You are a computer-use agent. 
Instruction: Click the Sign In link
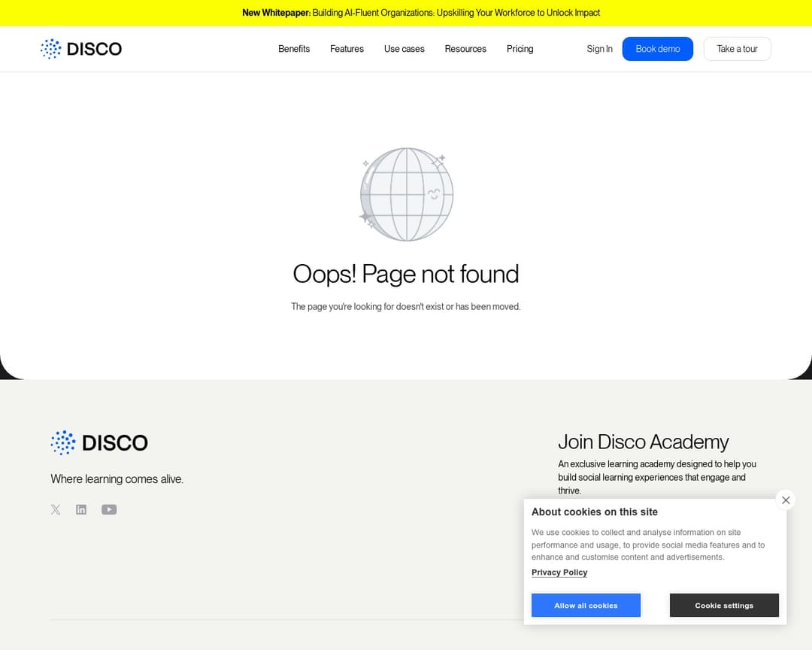pyautogui.click(x=599, y=49)
